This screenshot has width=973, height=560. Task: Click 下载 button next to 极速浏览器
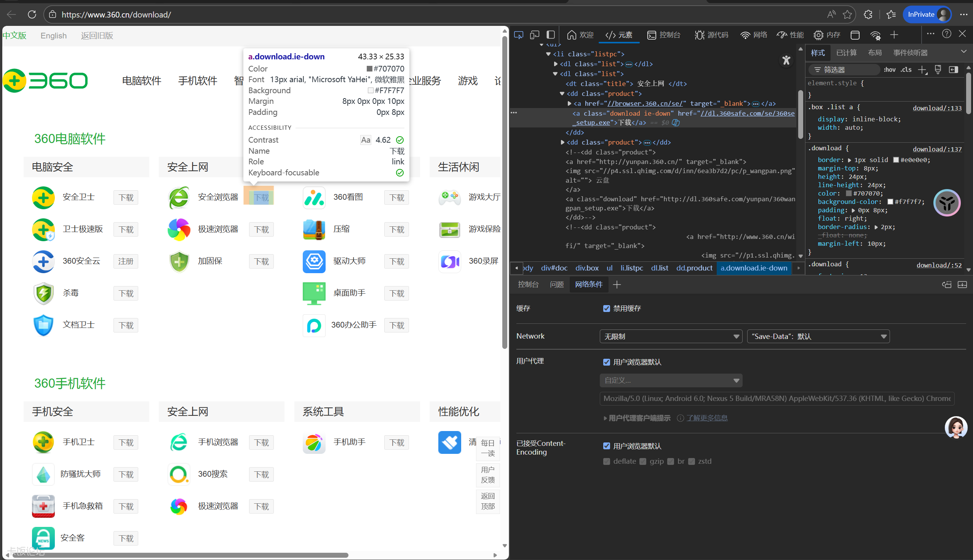261,230
